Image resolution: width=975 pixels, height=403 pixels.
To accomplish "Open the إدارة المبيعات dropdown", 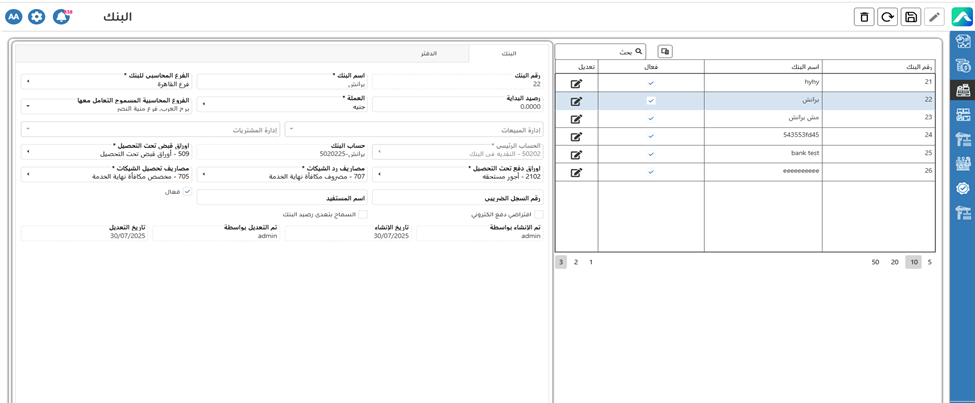I will point(414,130).
